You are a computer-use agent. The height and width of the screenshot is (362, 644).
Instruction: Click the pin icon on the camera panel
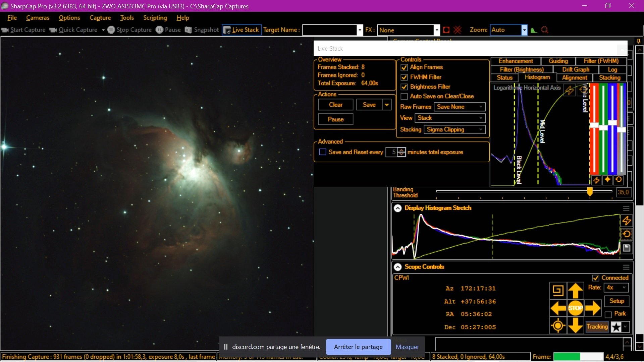pos(639,41)
